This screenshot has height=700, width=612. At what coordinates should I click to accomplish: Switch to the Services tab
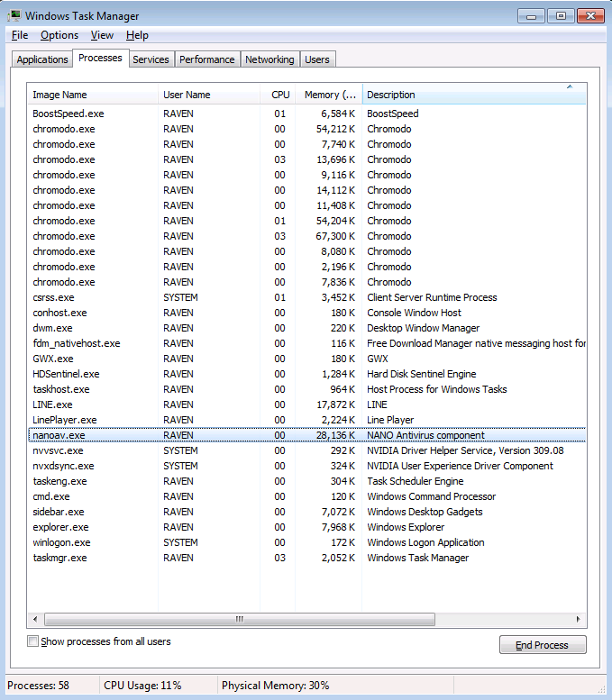[151, 59]
